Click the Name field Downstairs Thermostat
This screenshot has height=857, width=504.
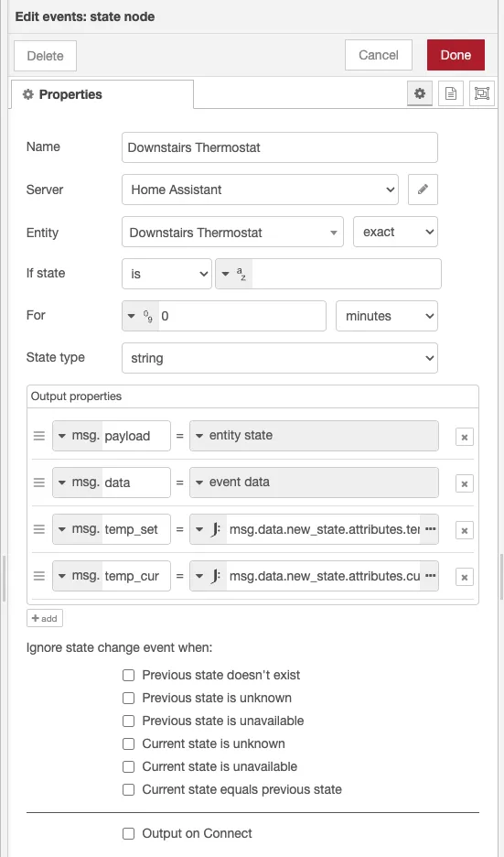280,147
